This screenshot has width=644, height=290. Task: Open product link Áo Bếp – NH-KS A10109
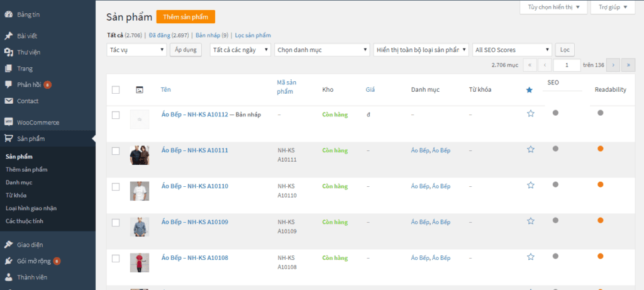click(x=195, y=222)
